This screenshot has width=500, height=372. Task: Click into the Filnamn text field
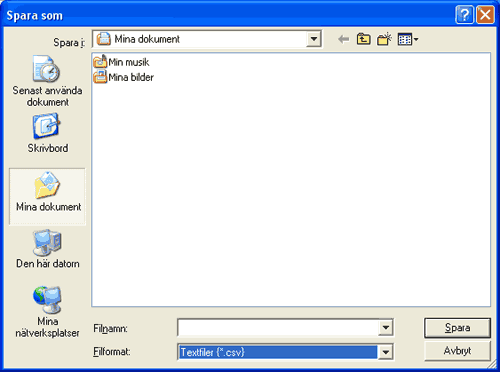click(x=278, y=328)
